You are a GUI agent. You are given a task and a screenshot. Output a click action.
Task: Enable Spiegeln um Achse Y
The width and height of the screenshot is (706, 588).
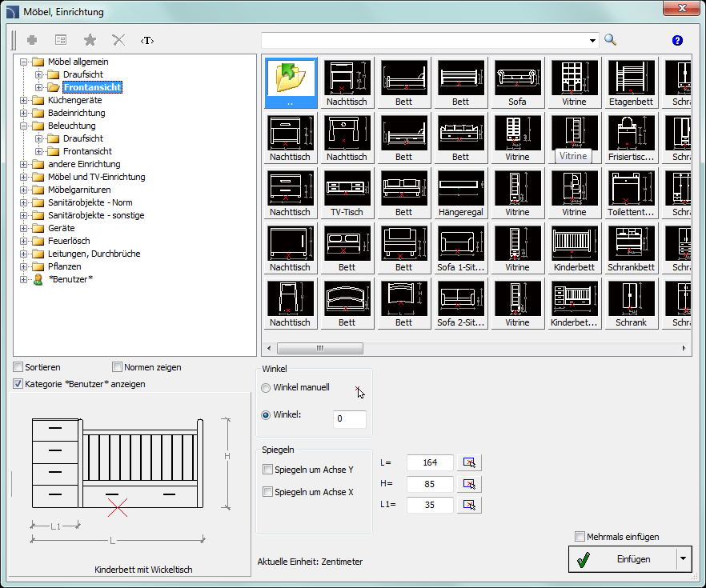click(268, 470)
